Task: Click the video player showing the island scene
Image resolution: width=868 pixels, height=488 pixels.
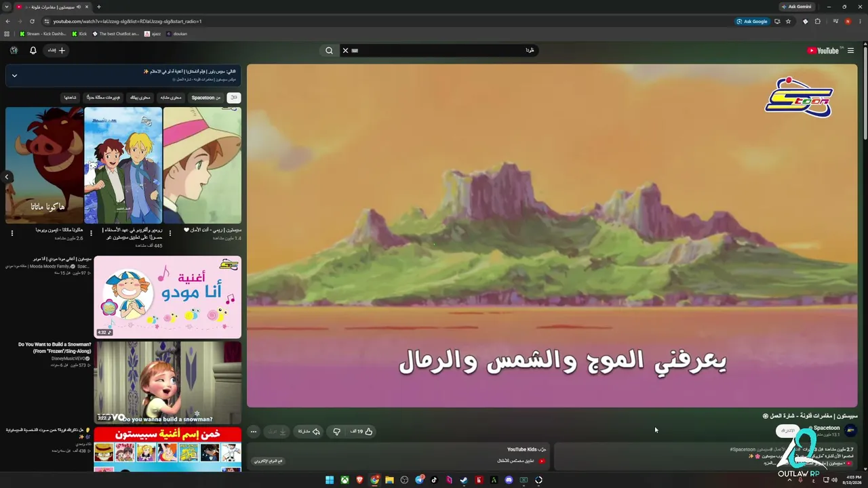Action: click(x=552, y=236)
